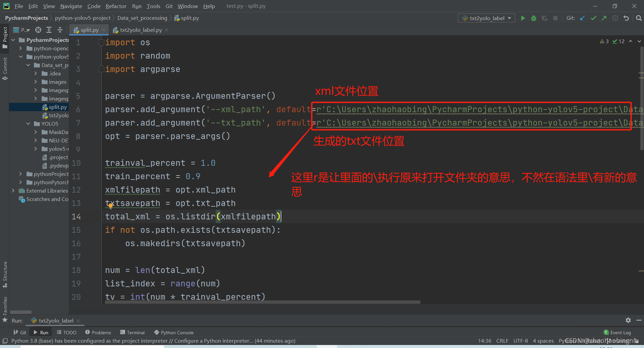Screen dimensions: 644x348
Task: Push commits with the green arrow
Action: coord(604,18)
